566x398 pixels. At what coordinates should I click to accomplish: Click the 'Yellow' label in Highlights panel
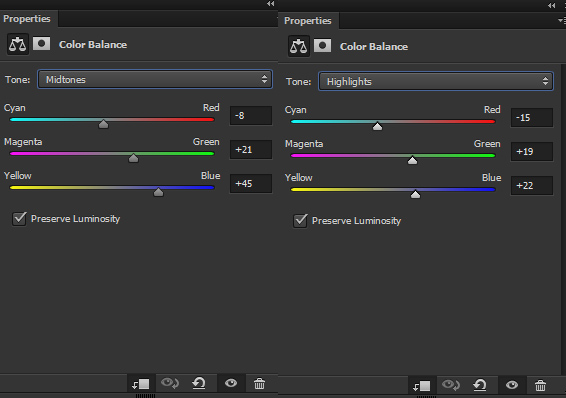[x=299, y=178]
